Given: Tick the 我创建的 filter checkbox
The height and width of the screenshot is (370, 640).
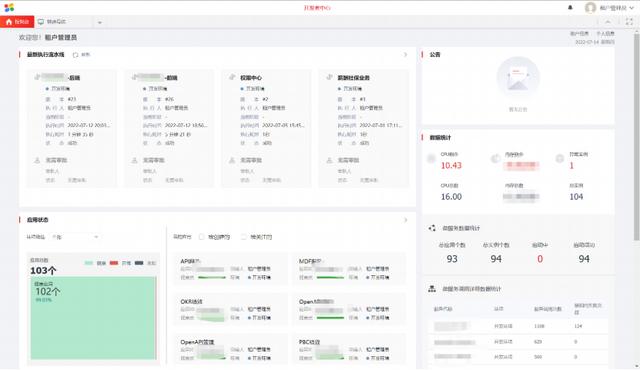Looking at the screenshot, I should (x=201, y=237).
